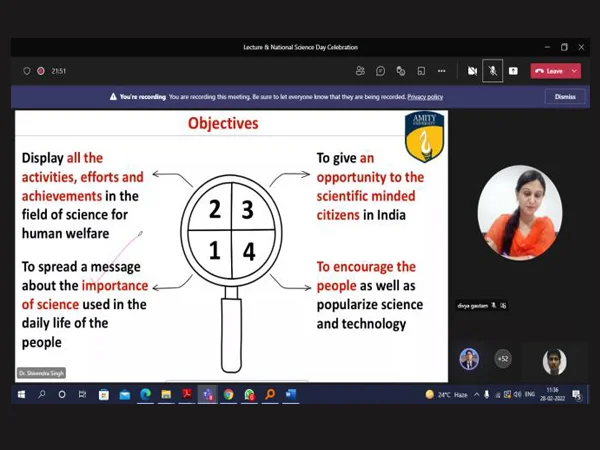Click the Objectives slide heading
Screen dimensions: 600x450
[x=223, y=123]
